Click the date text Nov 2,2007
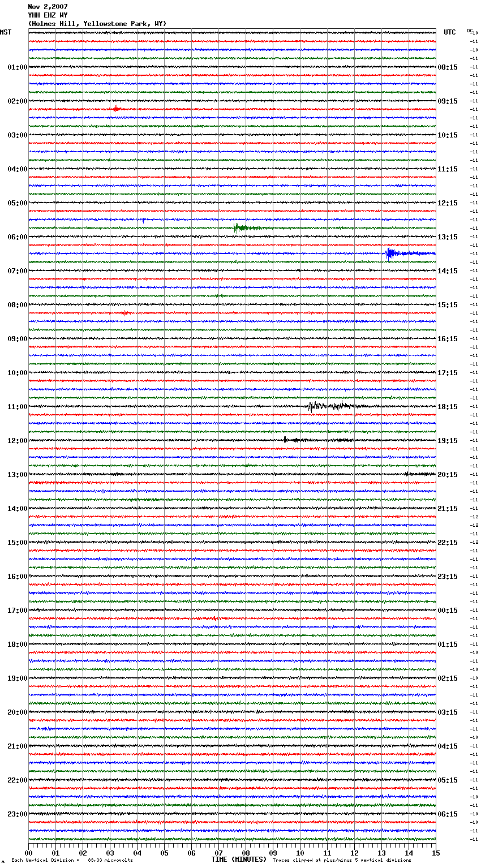481x868 pixels. point(48,7)
